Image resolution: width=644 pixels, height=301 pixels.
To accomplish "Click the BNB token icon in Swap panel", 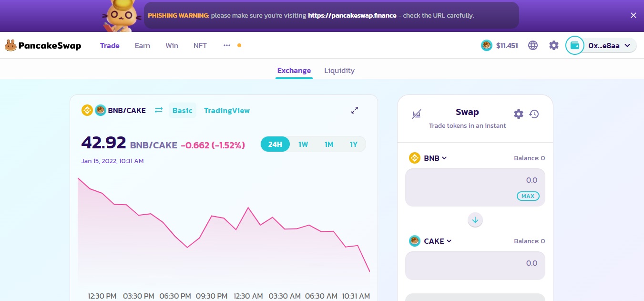I will (x=415, y=158).
